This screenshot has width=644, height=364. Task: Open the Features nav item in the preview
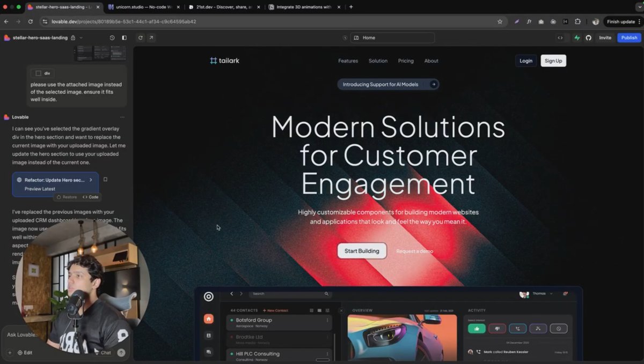coord(348,61)
